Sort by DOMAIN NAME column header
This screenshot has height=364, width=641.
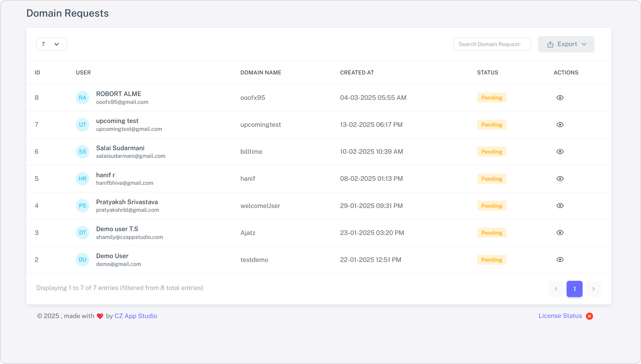click(261, 73)
